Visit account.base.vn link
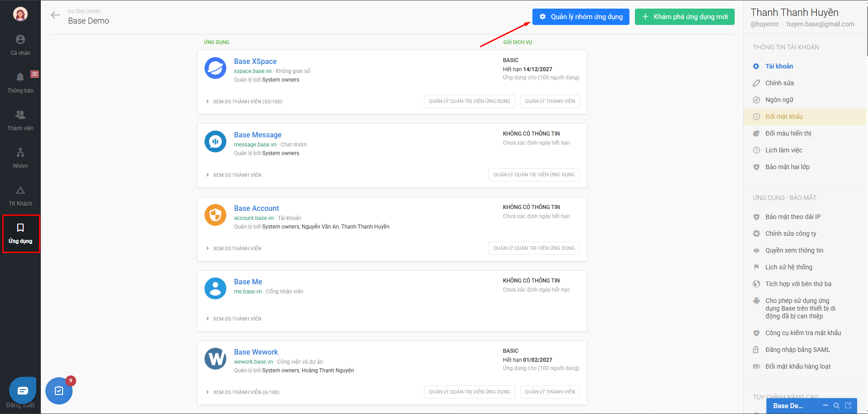This screenshot has height=414, width=868. point(254,218)
